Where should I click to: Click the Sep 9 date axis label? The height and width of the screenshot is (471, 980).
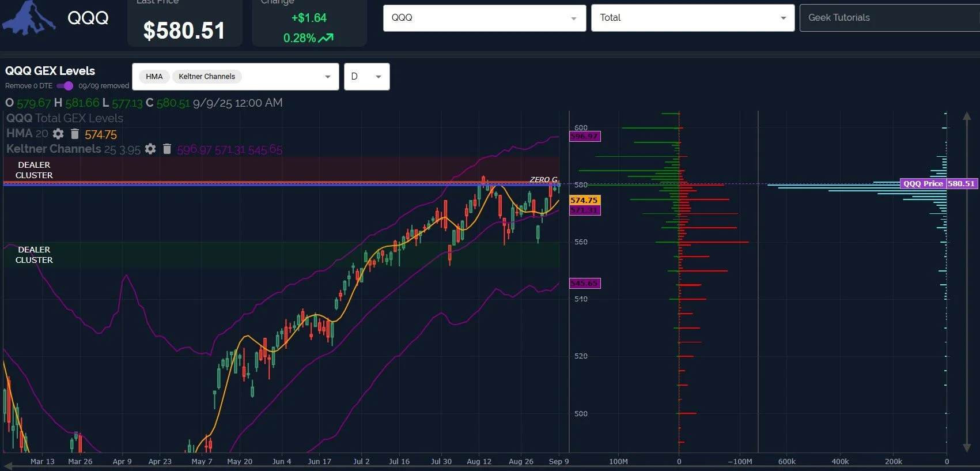[559, 461]
